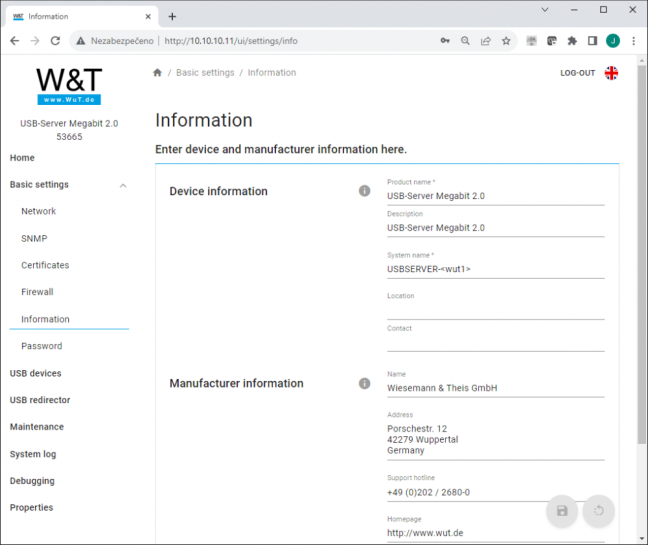Click the Product name field
This screenshot has height=545, width=648.
pos(496,196)
